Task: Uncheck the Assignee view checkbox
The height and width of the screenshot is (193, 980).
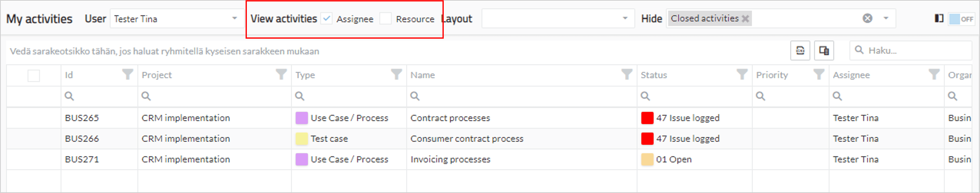Action: [326, 18]
